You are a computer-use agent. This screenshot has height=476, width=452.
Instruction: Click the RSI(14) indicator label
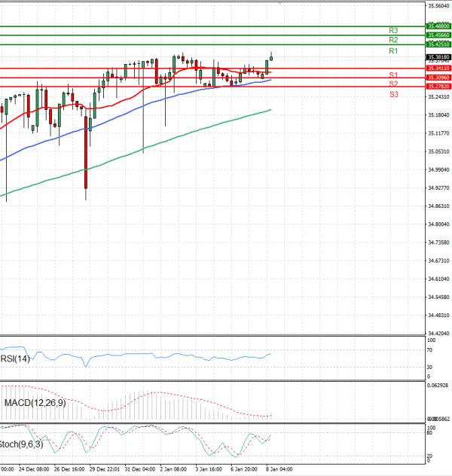pyautogui.click(x=15, y=359)
